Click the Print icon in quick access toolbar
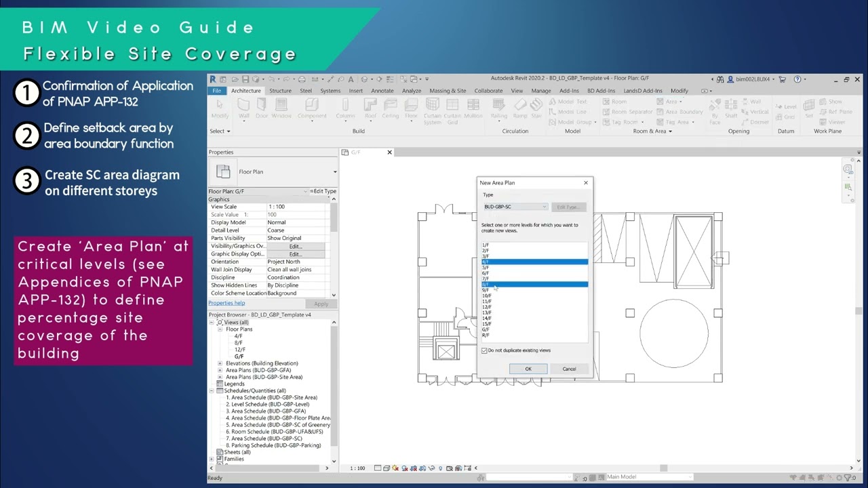This screenshot has width=868, height=488. point(302,79)
